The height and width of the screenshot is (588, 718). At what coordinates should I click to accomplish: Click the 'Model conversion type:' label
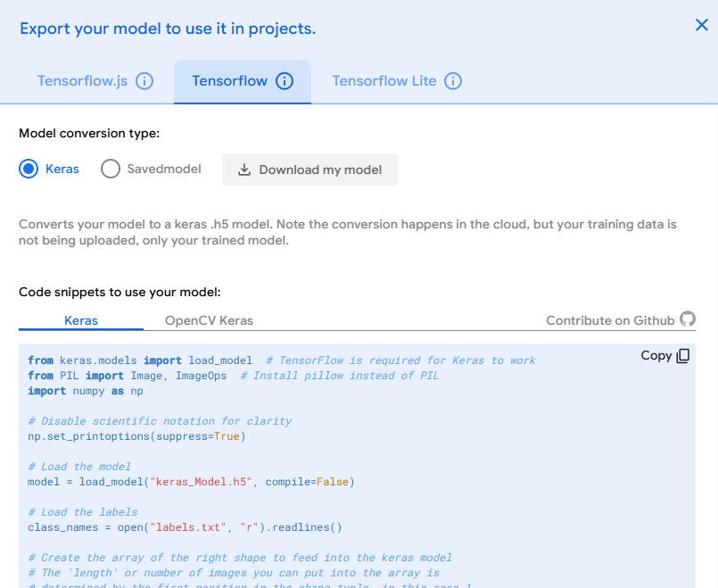click(x=89, y=133)
